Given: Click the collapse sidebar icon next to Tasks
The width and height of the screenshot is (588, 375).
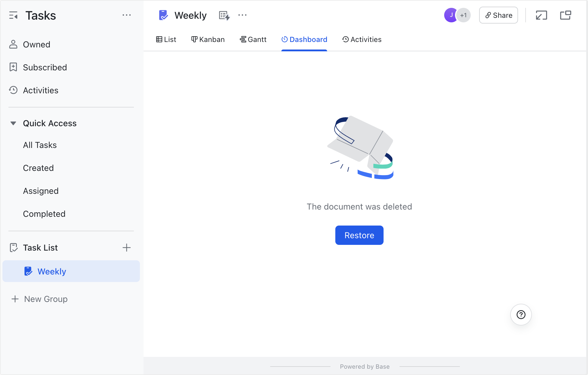Looking at the screenshot, I should 13,15.
